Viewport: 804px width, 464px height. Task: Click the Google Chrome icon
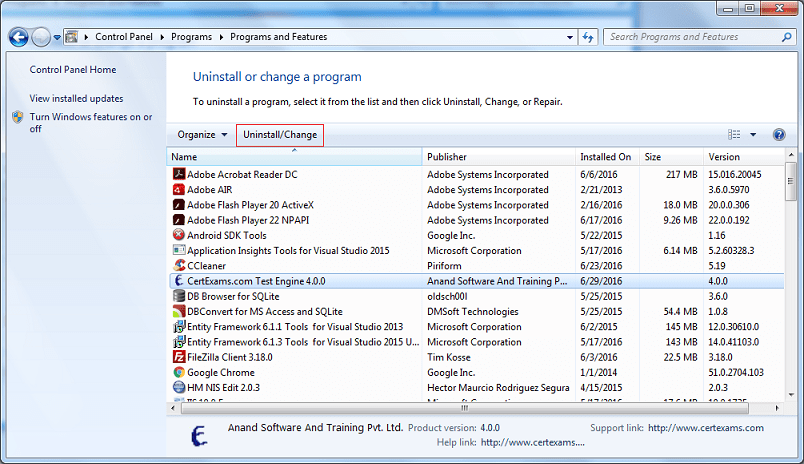(178, 372)
